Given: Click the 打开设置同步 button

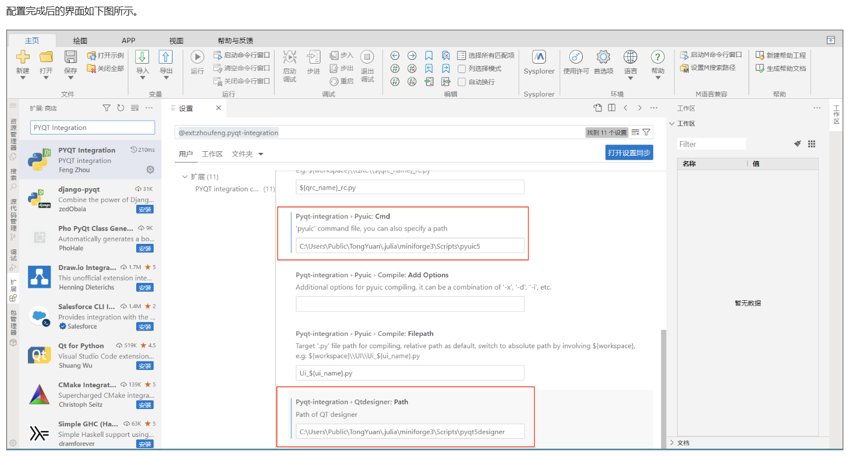Looking at the screenshot, I should [x=629, y=153].
